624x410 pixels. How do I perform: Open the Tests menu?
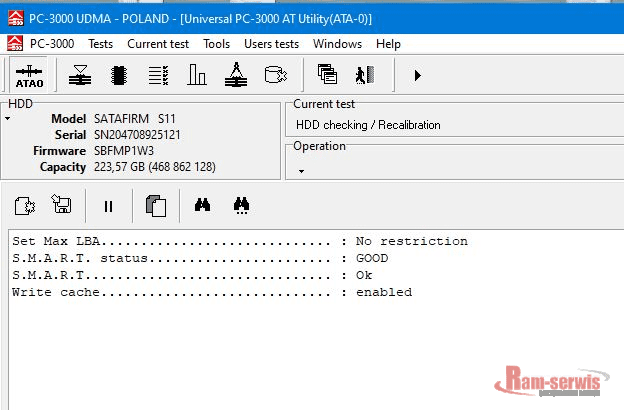coord(101,44)
